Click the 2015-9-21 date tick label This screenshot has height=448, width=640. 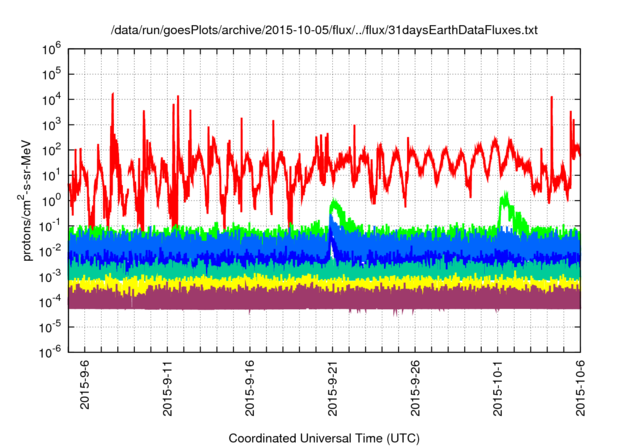click(x=333, y=388)
